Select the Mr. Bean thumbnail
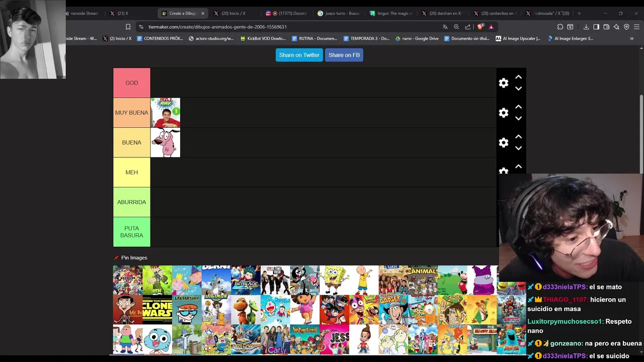The width and height of the screenshot is (644, 362). coord(128,310)
